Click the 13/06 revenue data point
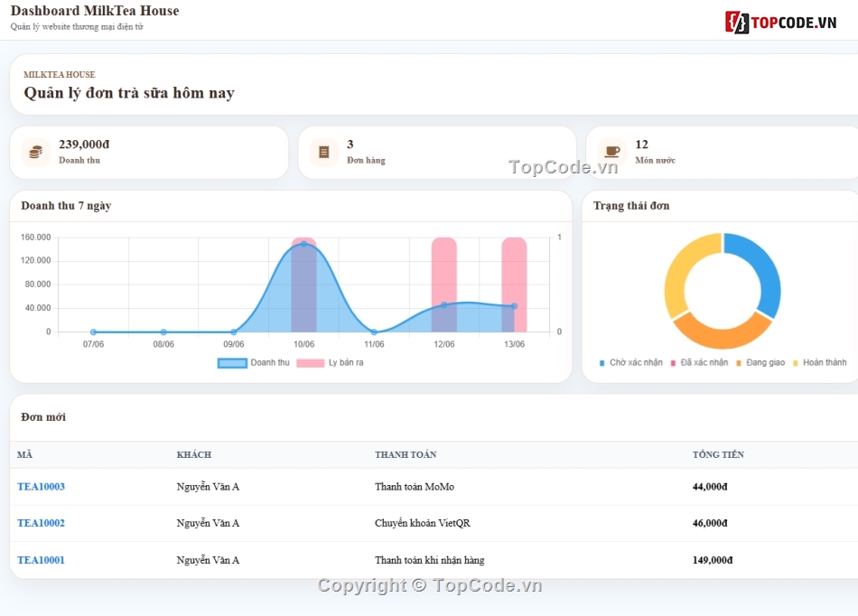858x616 pixels. point(515,306)
